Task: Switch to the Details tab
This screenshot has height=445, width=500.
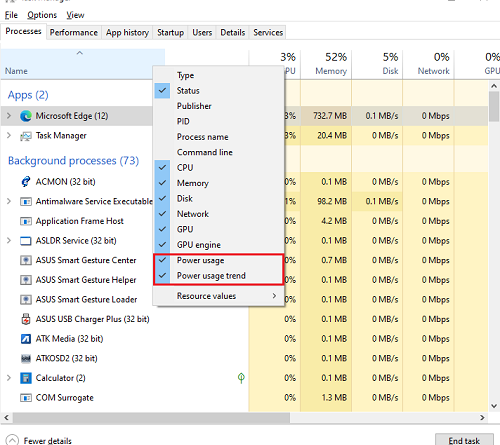Action: 233,32
